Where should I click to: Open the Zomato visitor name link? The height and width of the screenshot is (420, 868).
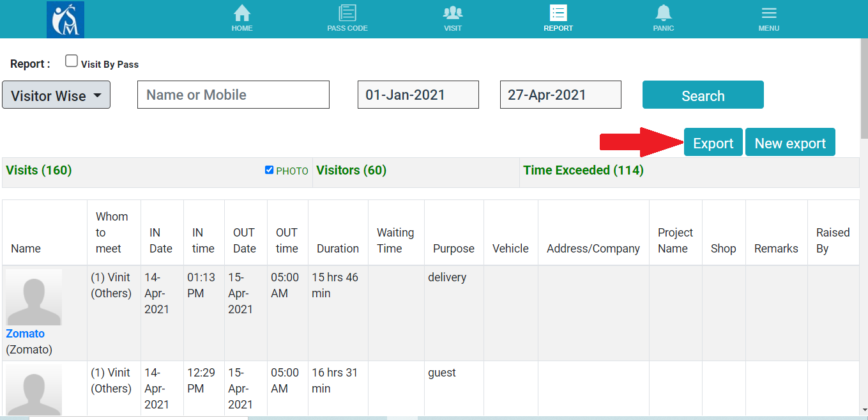tap(26, 334)
